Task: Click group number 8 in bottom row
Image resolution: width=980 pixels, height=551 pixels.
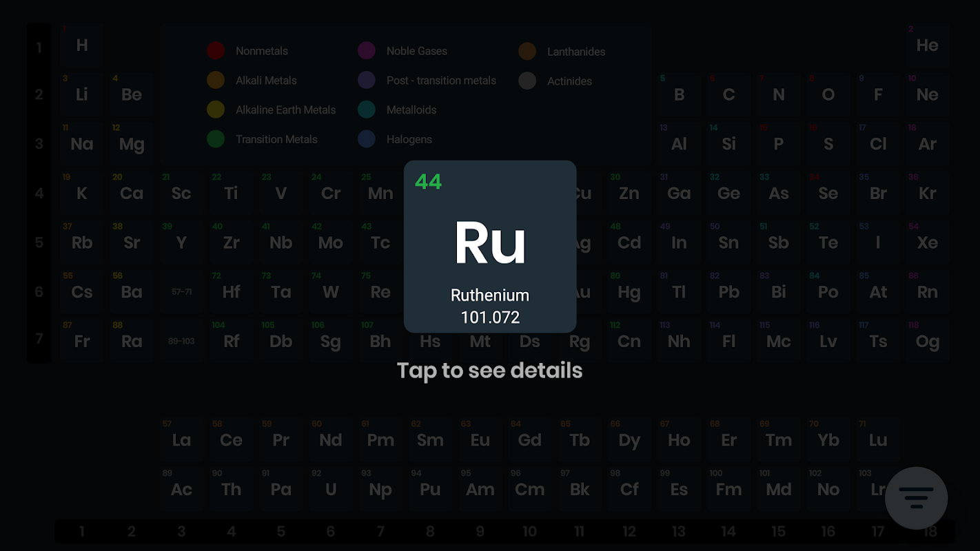Action: point(430,532)
